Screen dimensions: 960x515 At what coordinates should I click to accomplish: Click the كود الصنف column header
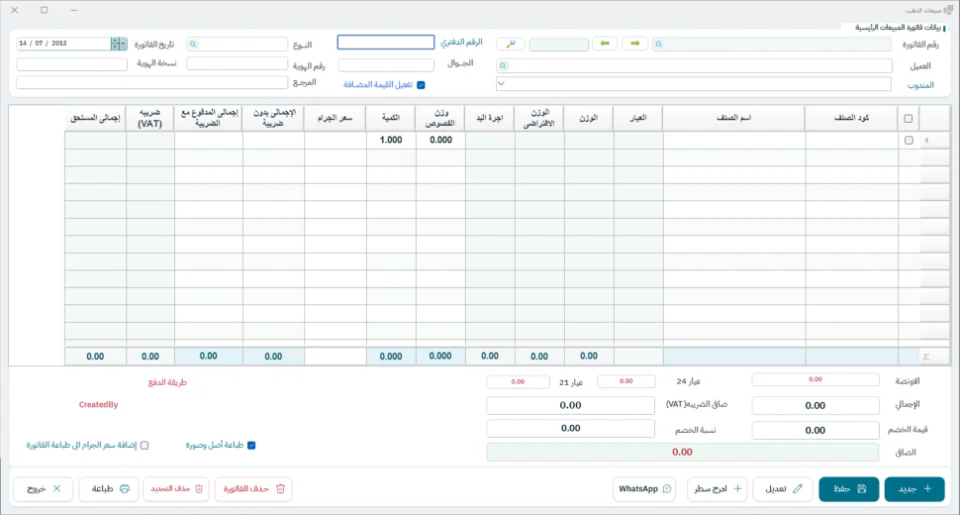pos(852,118)
